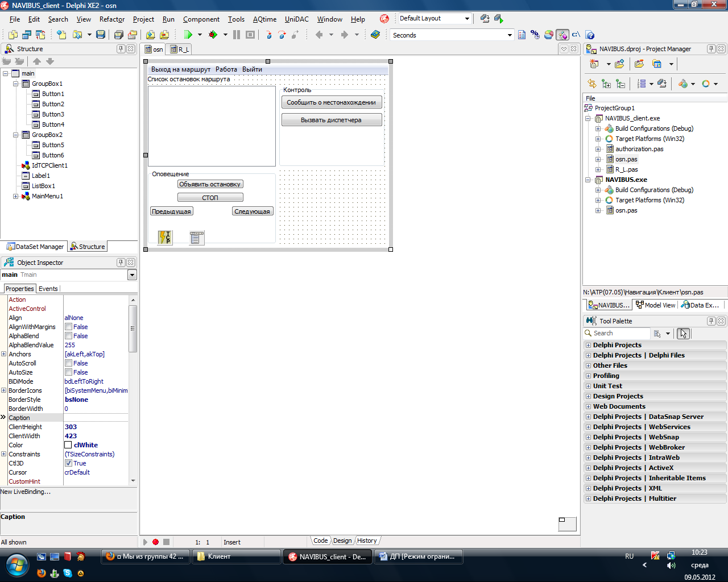Select the 'Объявить остановку' button
Screen dimensions: 728x582
tap(210, 184)
